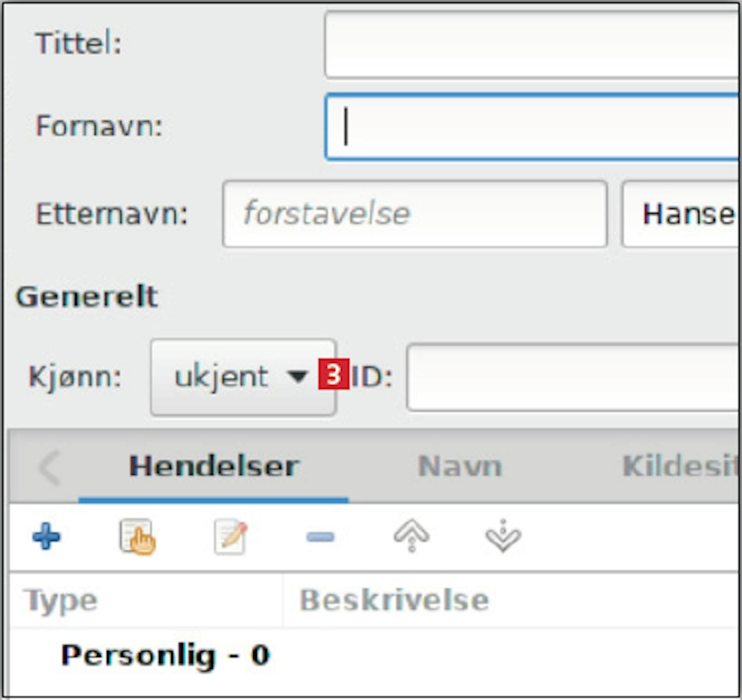Edit the selected event pencil icon
Screen dimensions: 742x700
[x=230, y=537]
